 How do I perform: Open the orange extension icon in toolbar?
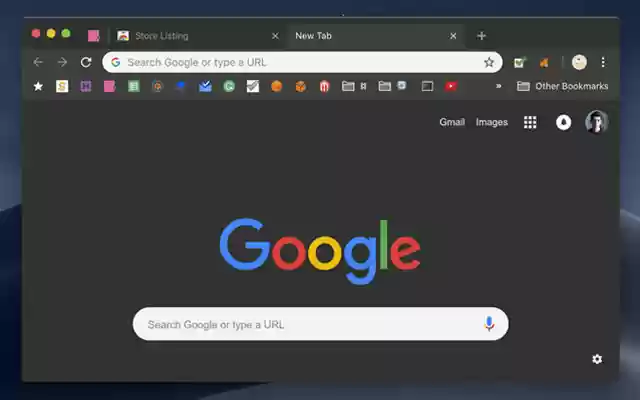coord(544,62)
